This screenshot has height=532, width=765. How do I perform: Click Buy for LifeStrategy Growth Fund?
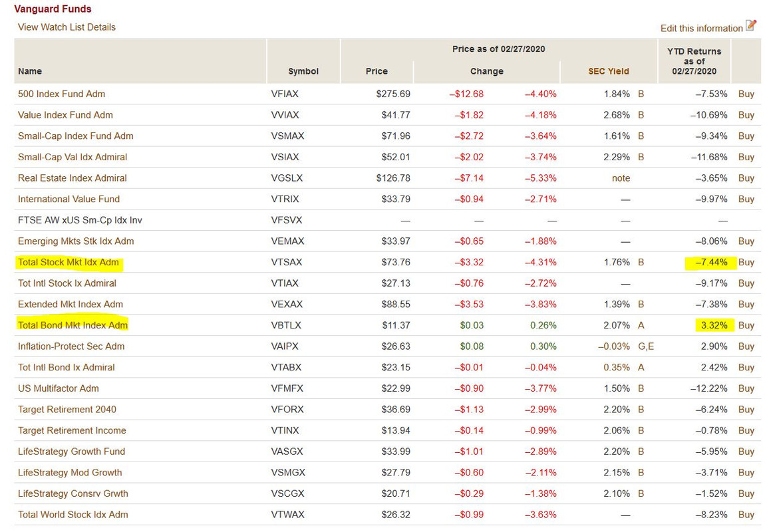tap(746, 451)
